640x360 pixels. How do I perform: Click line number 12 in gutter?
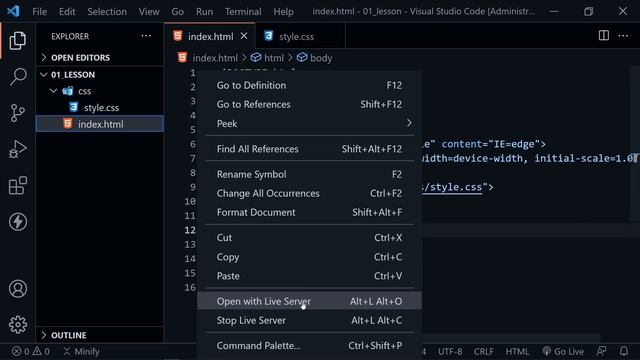coord(190,230)
